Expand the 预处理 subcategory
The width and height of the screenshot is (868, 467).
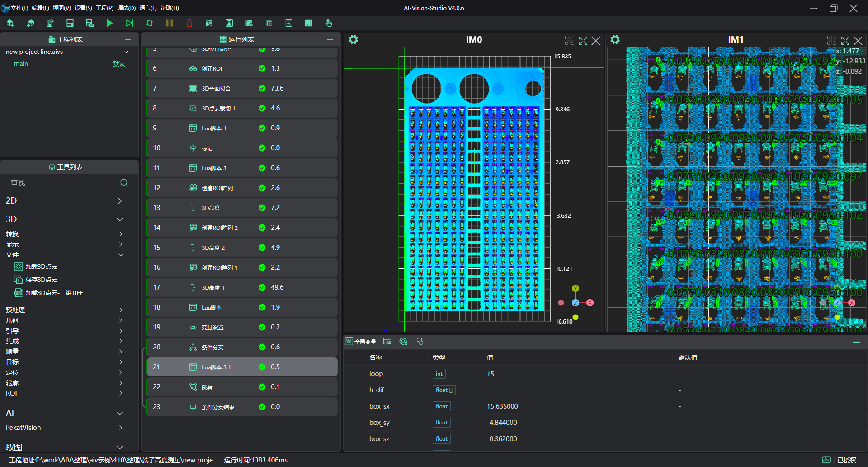tap(121, 310)
